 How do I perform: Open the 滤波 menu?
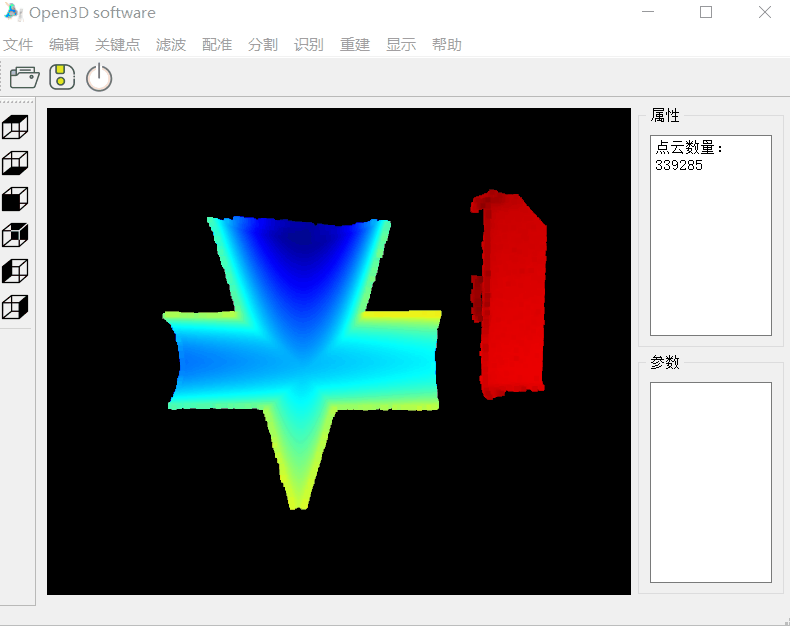click(171, 44)
